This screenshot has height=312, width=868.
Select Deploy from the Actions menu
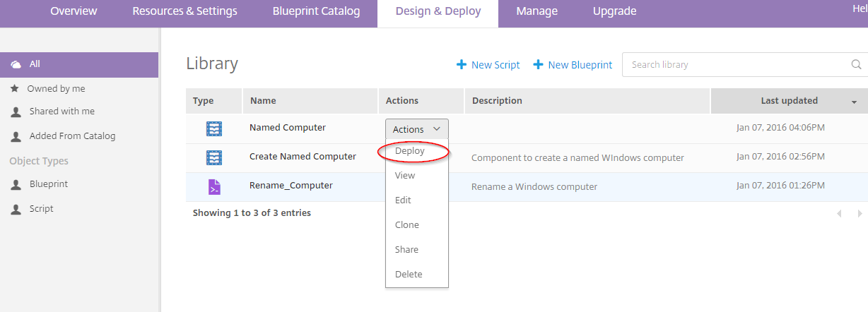point(410,151)
